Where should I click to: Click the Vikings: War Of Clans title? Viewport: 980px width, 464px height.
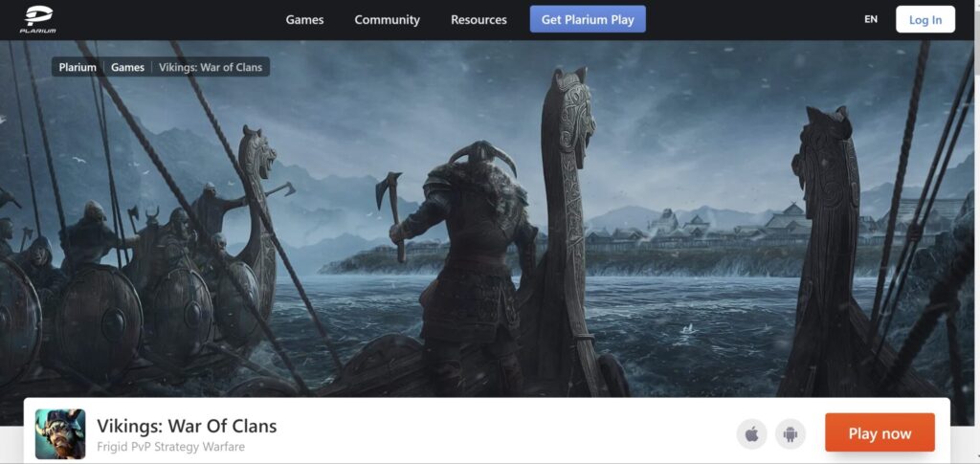(187, 426)
